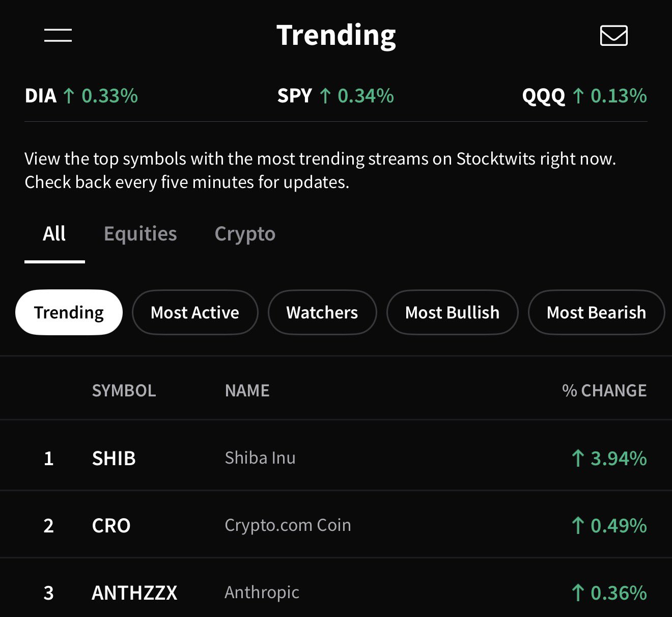Select the Most Active filter
Screen dimensions: 672x617
point(195,312)
